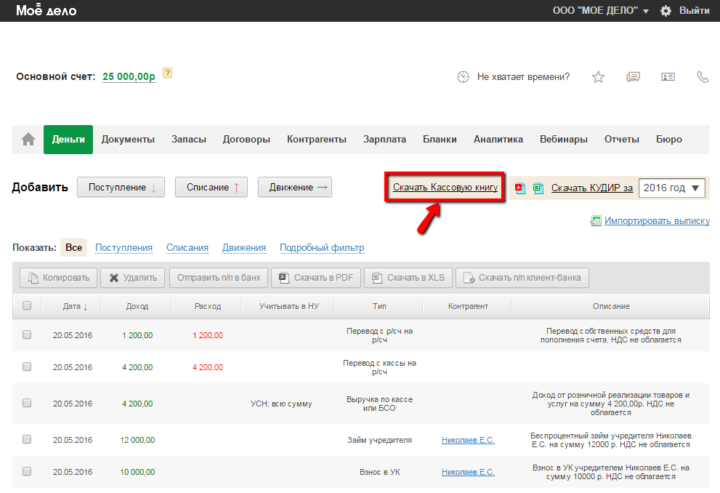
Task: Open the ООО "МОЕ ДЕЛО" company dropdown
Action: (x=600, y=10)
